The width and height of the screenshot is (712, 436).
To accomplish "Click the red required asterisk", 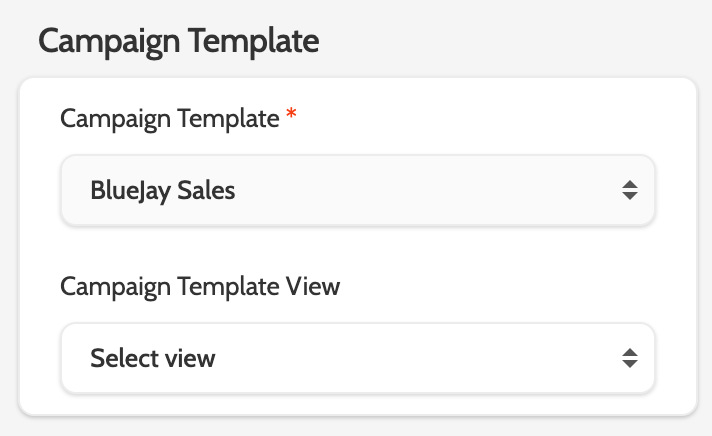I will tap(291, 117).
